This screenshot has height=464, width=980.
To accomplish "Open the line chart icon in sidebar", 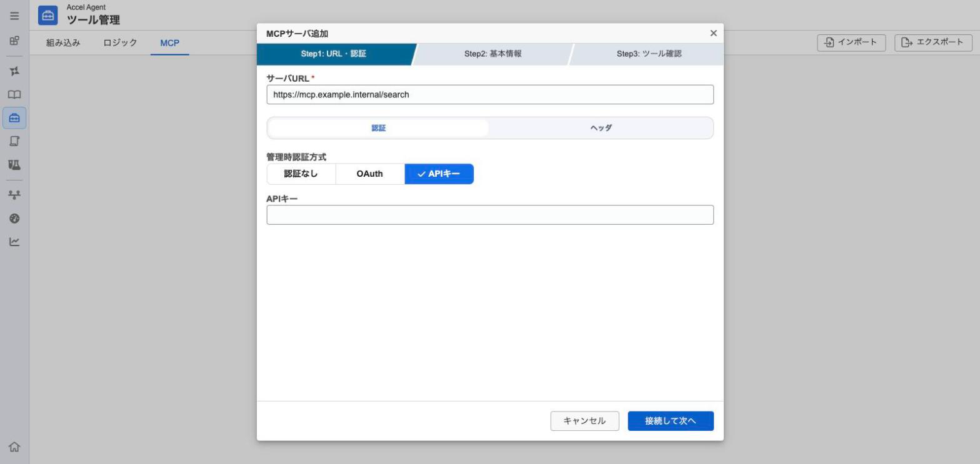I will point(14,242).
